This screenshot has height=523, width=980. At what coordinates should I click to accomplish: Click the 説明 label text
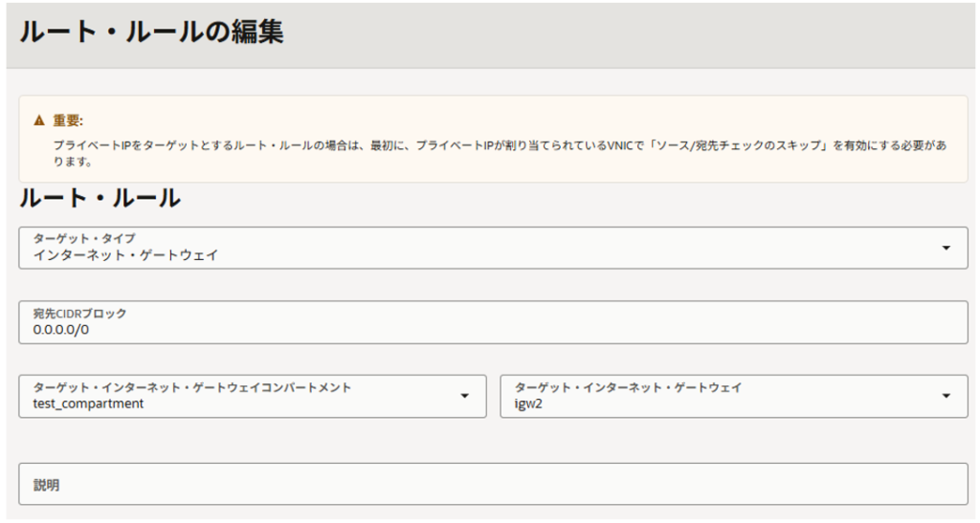(x=46, y=485)
